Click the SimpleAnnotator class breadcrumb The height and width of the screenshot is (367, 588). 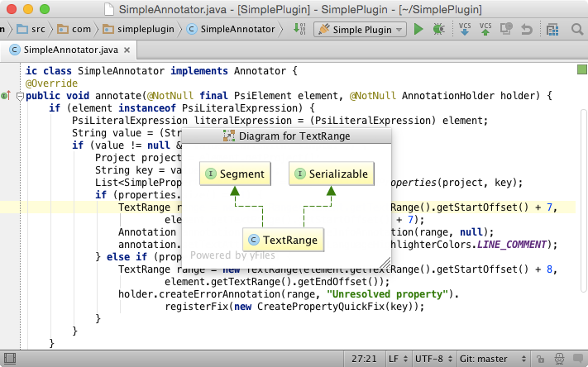click(231, 29)
